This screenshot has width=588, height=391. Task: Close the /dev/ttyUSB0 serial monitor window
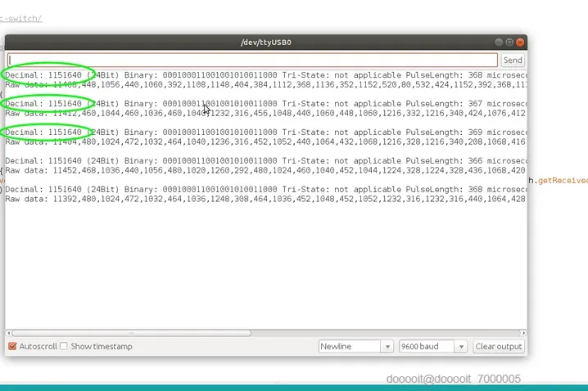520,43
